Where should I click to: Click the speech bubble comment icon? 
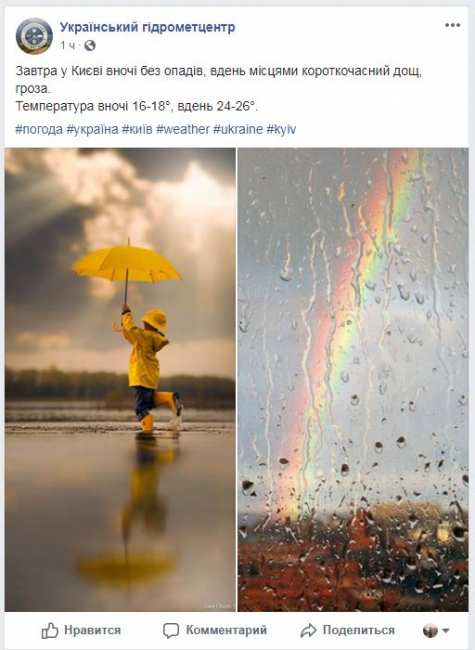tap(171, 631)
